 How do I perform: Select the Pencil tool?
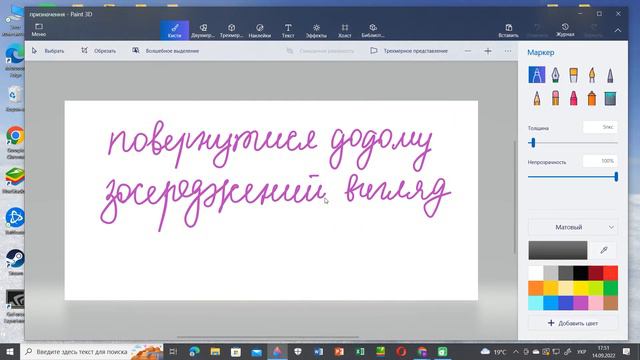[537, 98]
